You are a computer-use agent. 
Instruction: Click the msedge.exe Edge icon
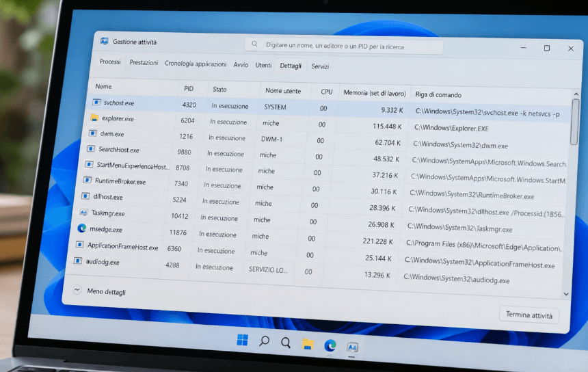click(82, 228)
